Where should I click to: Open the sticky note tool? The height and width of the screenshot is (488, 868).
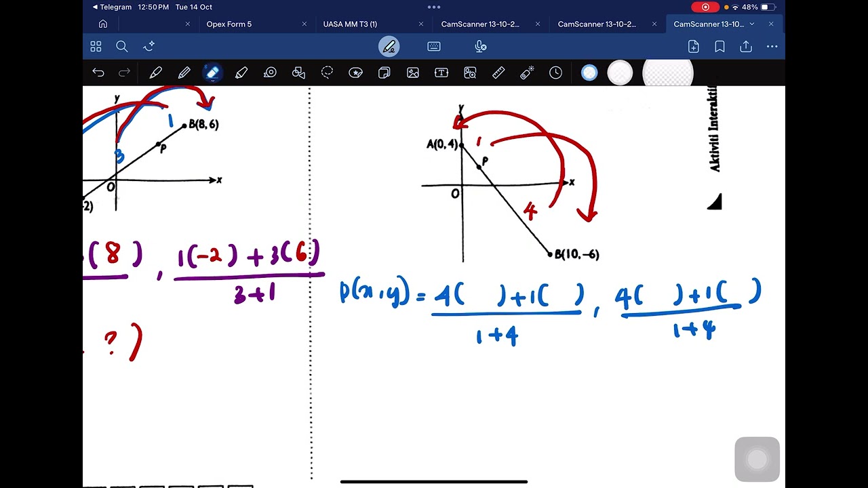384,73
